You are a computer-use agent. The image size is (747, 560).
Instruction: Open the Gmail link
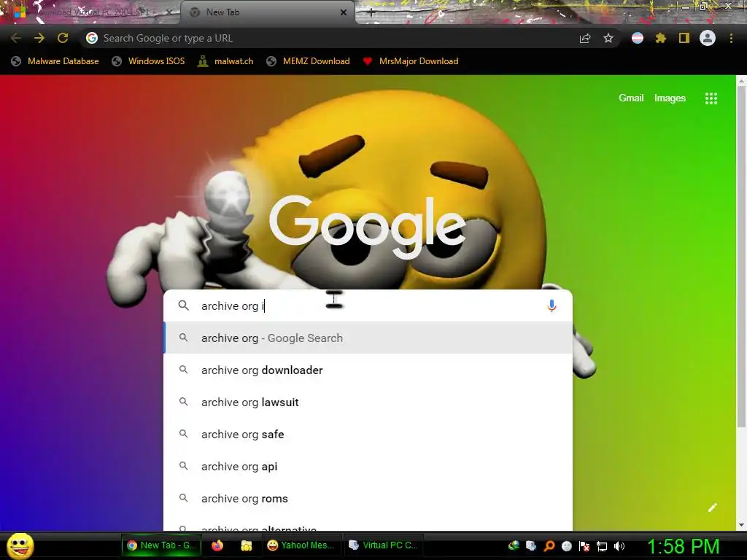[631, 98]
